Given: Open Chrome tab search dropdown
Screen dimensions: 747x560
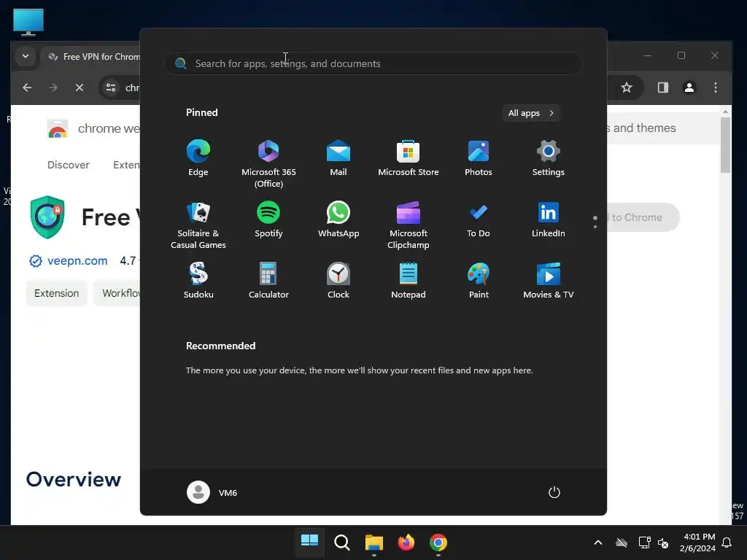Looking at the screenshot, I should coord(26,56).
